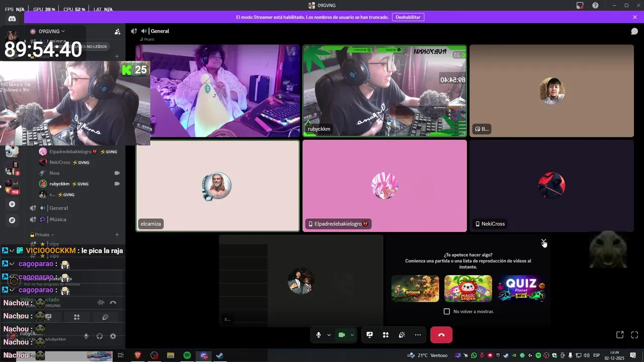The height and width of the screenshot is (362, 644).
Task: Disconnect using the voice panel hang-up icon
Action: (113, 303)
